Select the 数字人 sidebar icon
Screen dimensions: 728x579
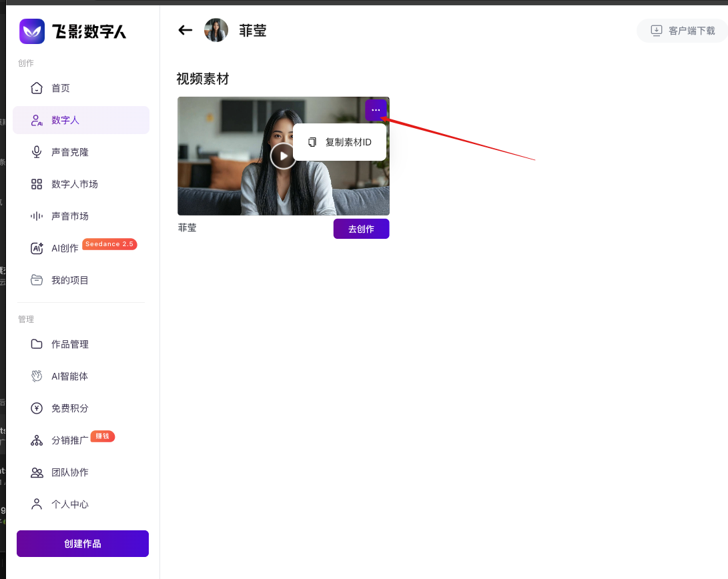37,120
